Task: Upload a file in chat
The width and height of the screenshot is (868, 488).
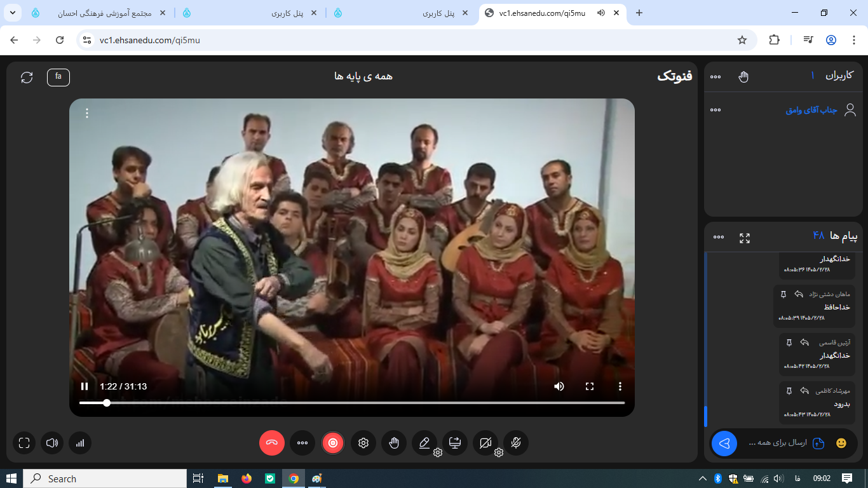Action: (x=818, y=443)
